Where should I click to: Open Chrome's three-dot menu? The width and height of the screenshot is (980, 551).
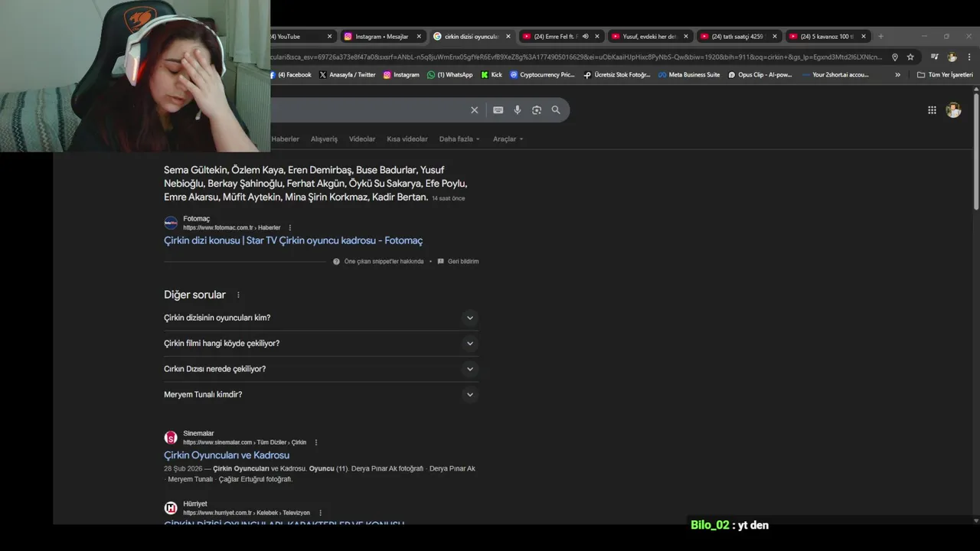(x=968, y=57)
